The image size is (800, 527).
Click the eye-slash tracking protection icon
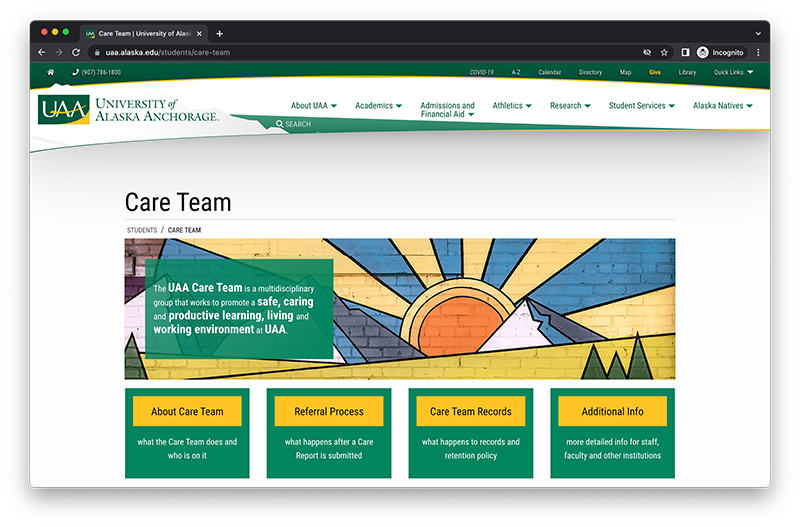[647, 53]
